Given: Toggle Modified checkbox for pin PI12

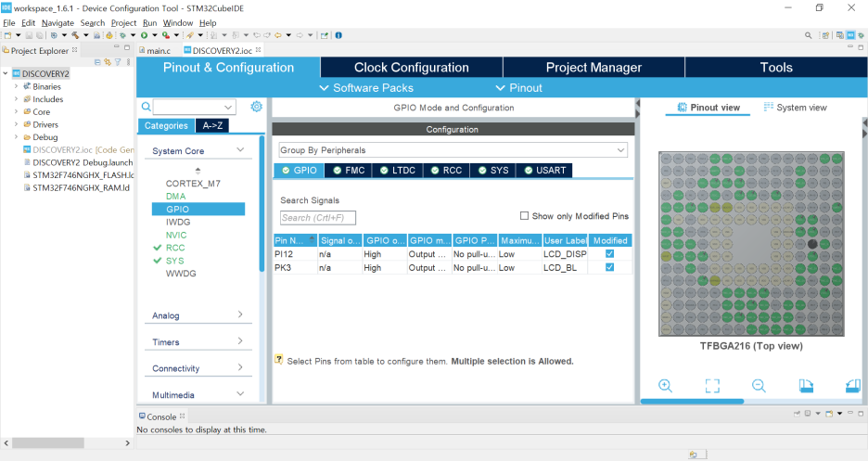Looking at the screenshot, I should tap(609, 254).
